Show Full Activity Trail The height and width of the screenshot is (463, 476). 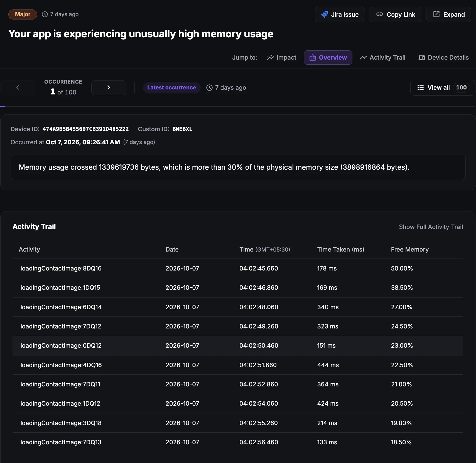coord(431,227)
